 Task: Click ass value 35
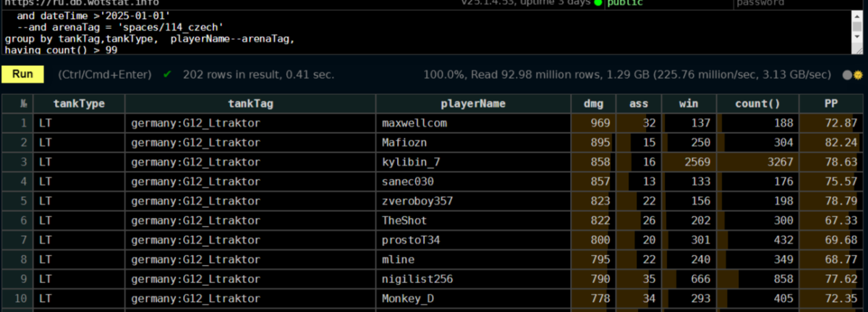click(x=649, y=279)
